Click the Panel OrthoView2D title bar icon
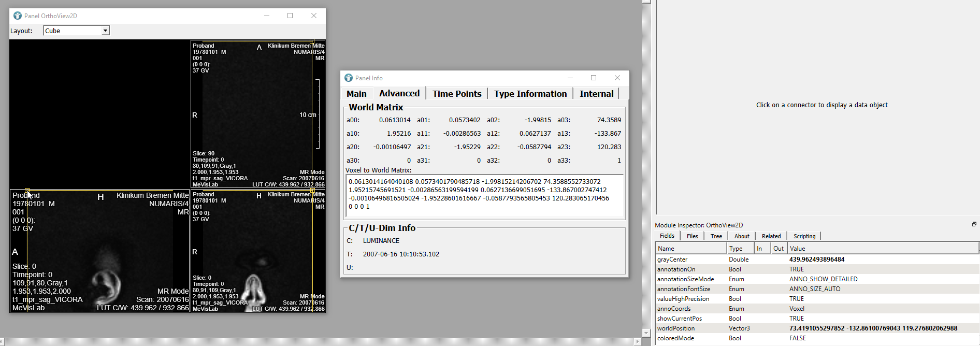980x346 pixels. tap(18, 16)
